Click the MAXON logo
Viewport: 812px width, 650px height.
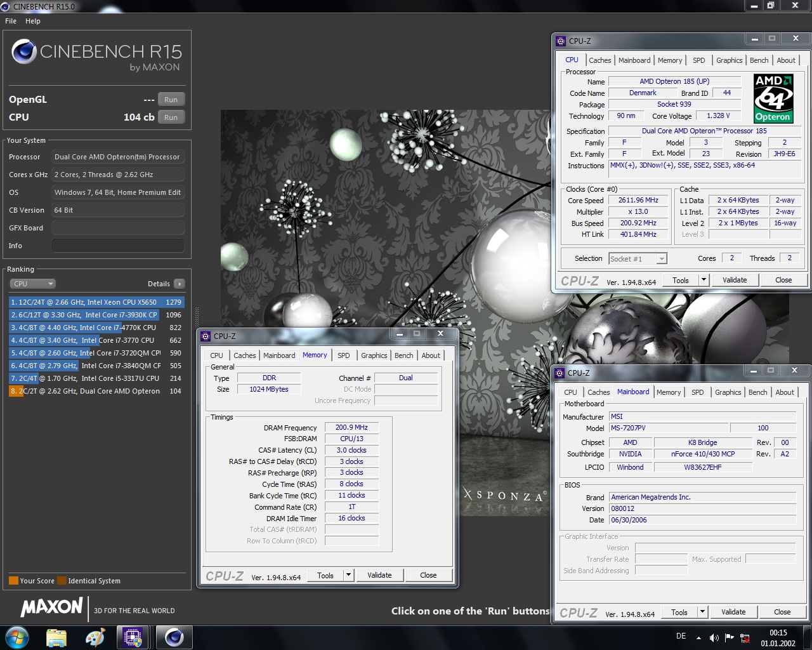coord(51,607)
